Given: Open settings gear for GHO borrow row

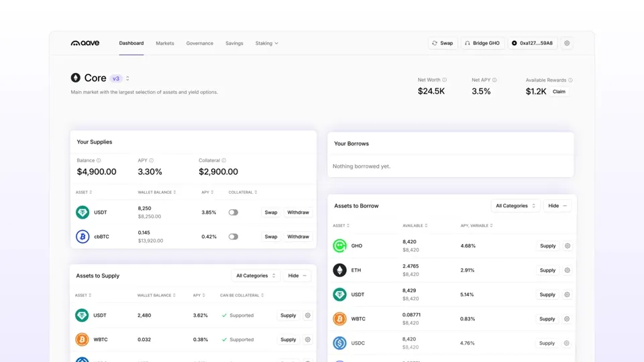Looking at the screenshot, I should coord(568,246).
